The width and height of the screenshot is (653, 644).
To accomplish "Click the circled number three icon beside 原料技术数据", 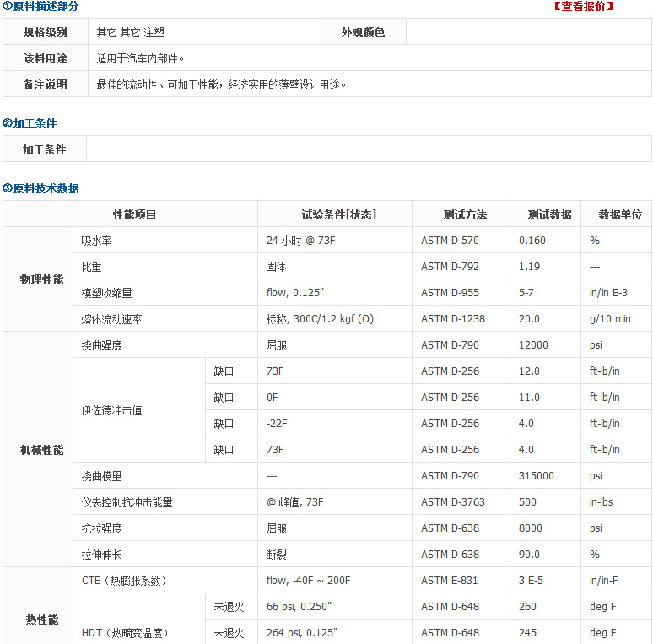I will tap(8, 188).
